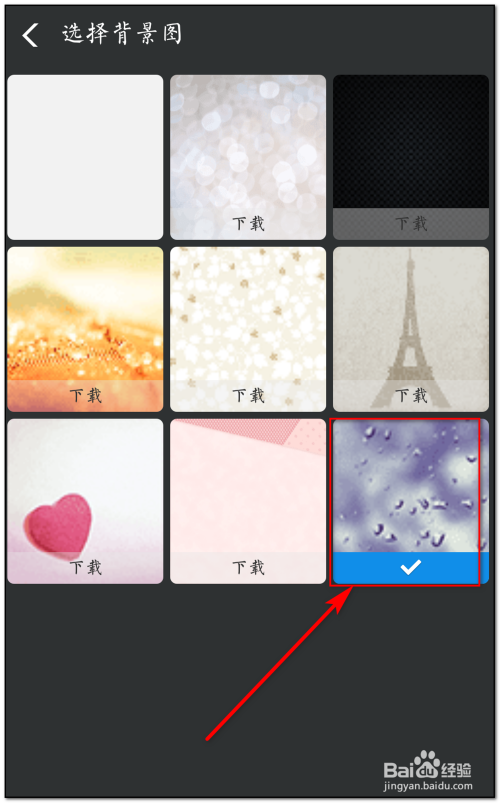The width and height of the screenshot is (500, 803).
Task: Download the orange glitter background
Action: coord(85,396)
